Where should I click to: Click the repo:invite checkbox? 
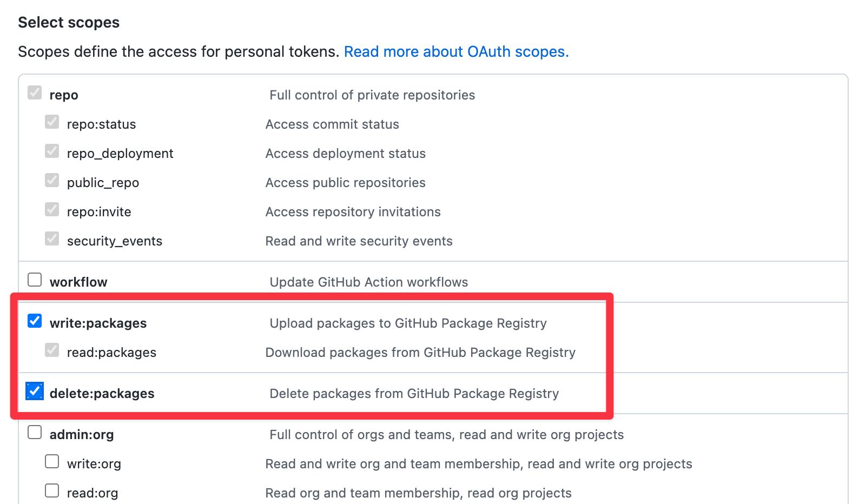[x=52, y=209]
